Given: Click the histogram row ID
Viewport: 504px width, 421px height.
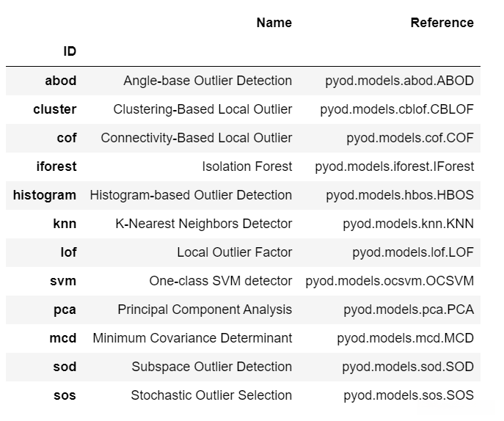Looking at the screenshot, I should [x=45, y=195].
